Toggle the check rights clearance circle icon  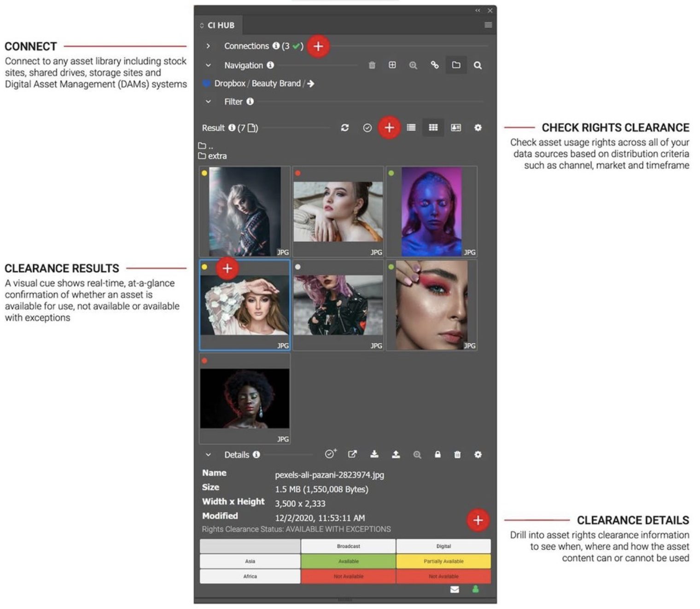[x=367, y=128]
